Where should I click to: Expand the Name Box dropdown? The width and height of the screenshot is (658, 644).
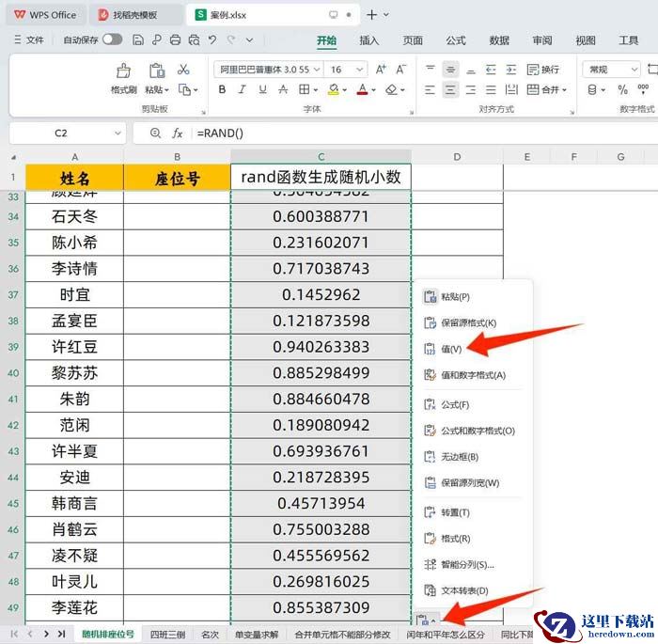click(117, 134)
